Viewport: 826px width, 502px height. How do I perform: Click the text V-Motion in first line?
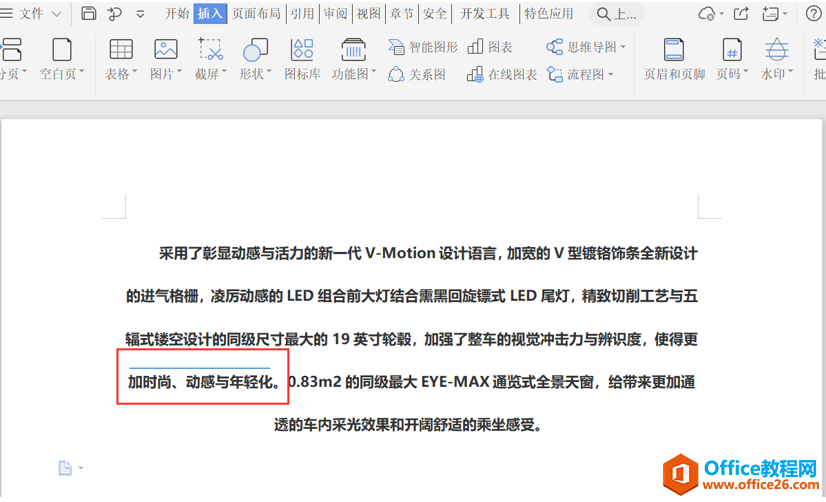400,253
